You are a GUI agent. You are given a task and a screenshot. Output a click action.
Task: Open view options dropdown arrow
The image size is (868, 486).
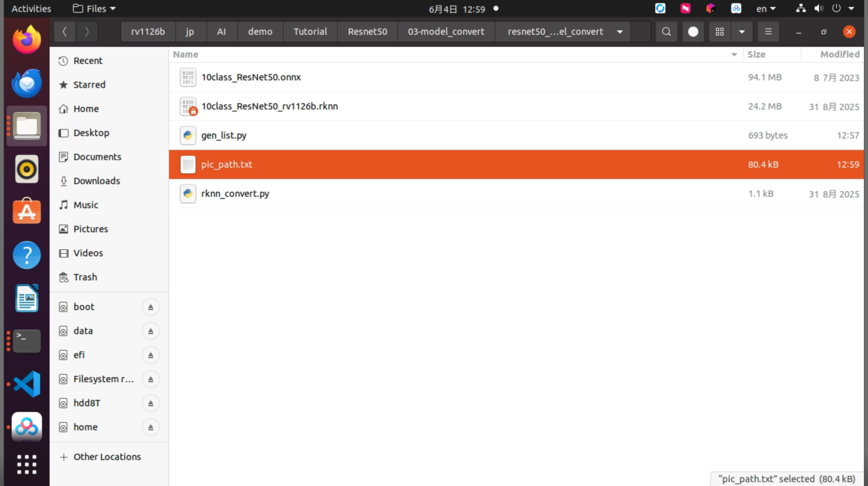tap(741, 32)
